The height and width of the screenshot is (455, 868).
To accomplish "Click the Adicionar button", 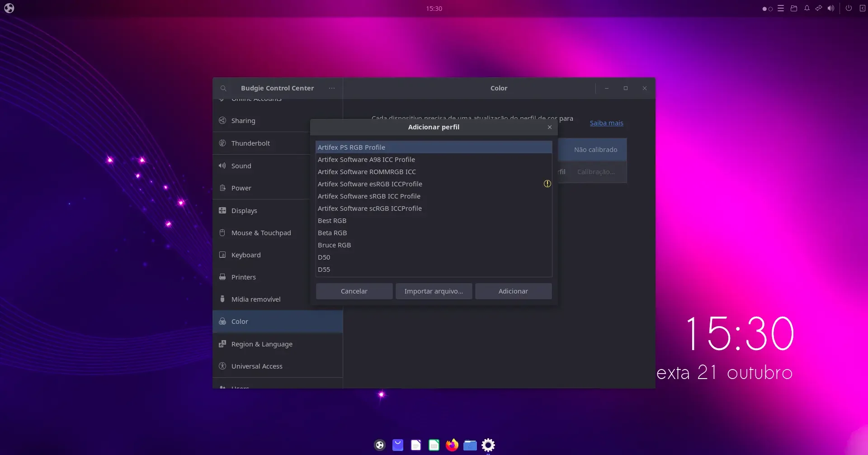I will coord(513,291).
